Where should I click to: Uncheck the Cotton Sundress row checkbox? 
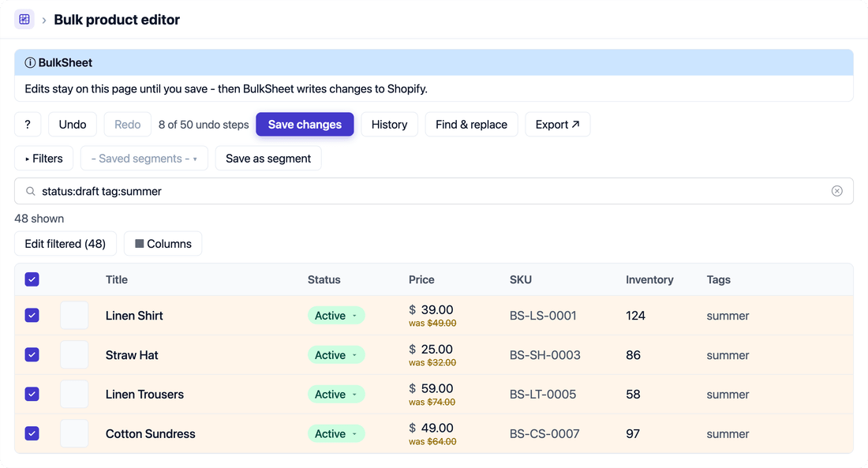click(32, 433)
